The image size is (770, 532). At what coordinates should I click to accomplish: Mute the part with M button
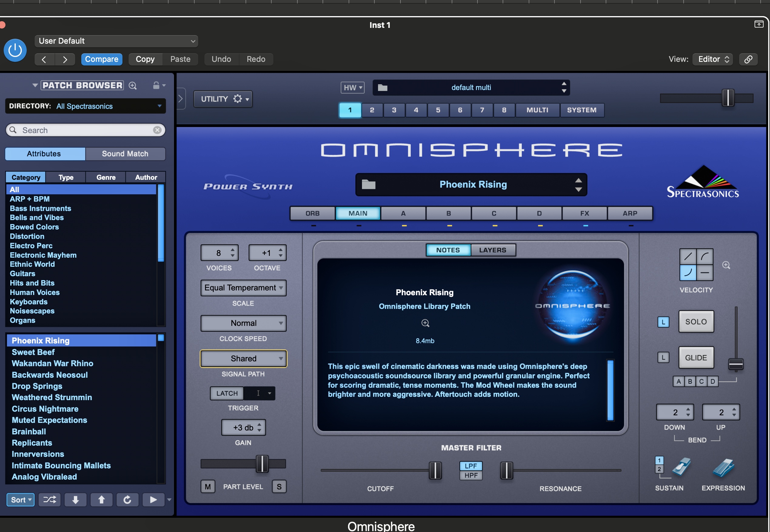click(x=207, y=487)
